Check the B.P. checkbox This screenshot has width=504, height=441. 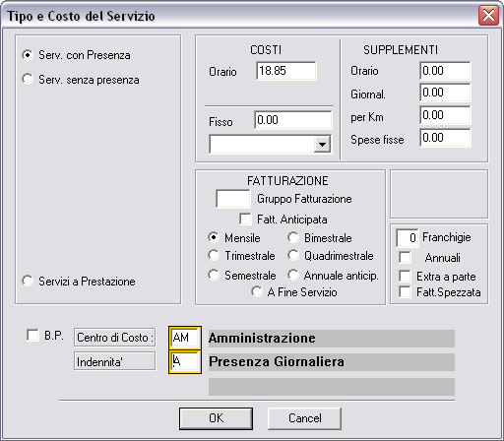[32, 336]
